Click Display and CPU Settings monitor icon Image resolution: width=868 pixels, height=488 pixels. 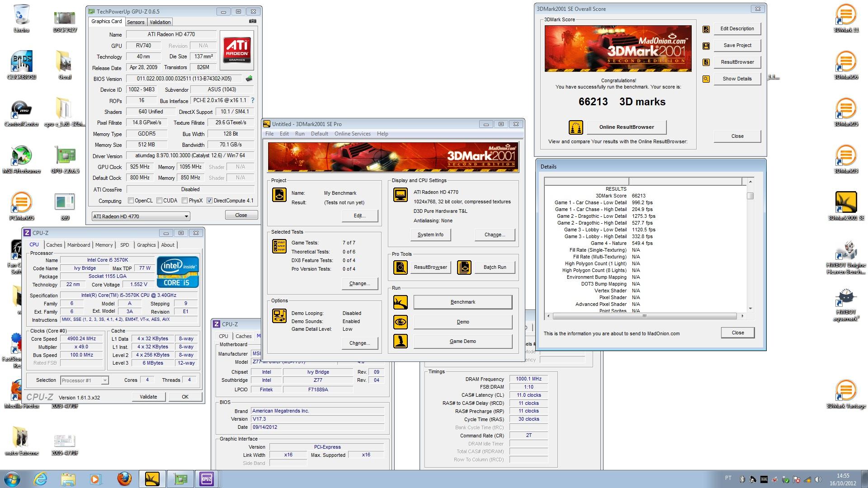[x=400, y=194]
